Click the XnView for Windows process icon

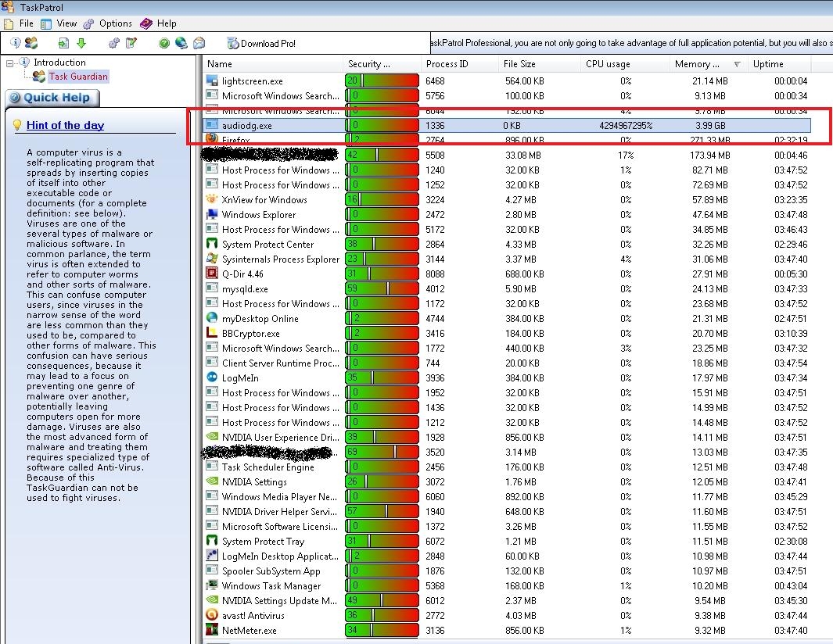[x=212, y=199]
